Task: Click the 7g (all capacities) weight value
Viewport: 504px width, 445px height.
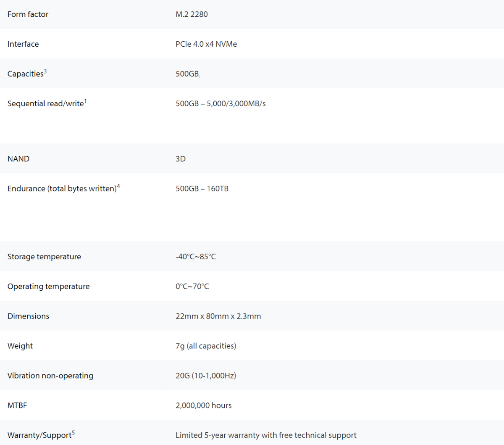Action: point(206,346)
